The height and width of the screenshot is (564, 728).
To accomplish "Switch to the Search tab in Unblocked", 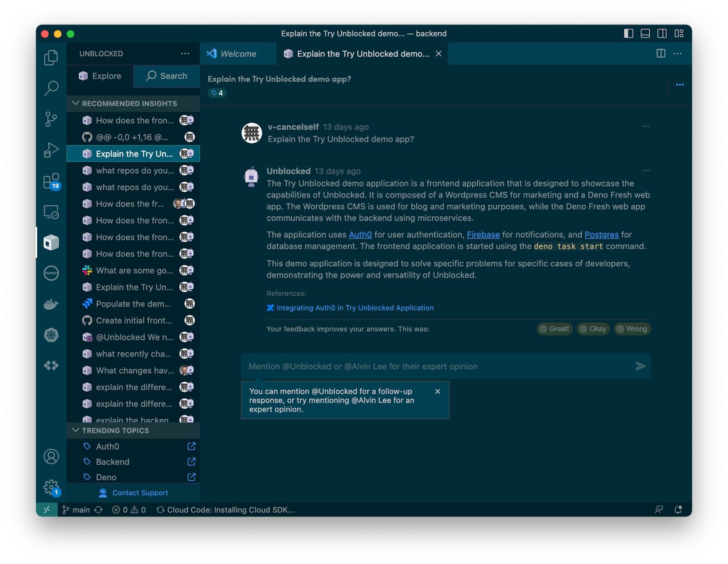I will point(167,76).
